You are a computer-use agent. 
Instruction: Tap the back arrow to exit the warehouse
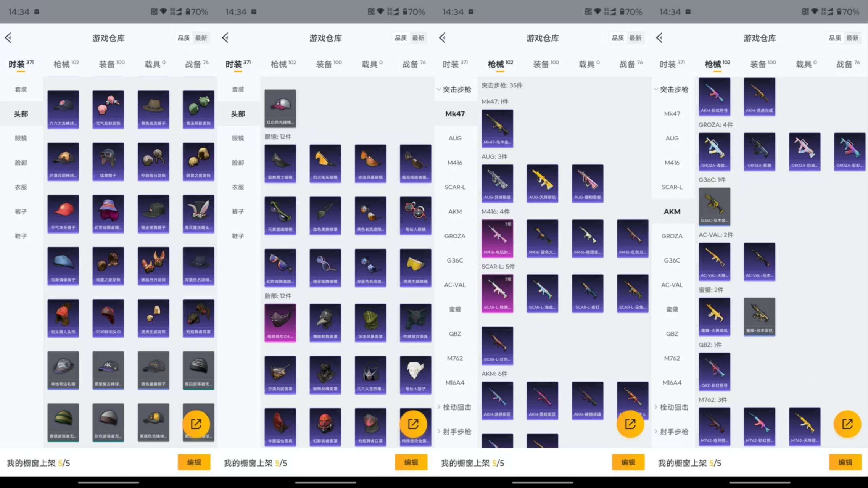(x=8, y=38)
